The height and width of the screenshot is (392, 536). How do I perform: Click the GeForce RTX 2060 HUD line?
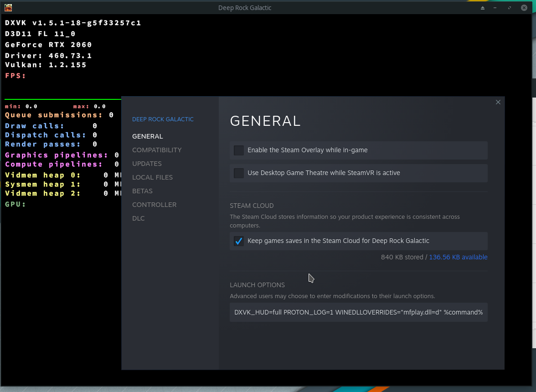48,45
